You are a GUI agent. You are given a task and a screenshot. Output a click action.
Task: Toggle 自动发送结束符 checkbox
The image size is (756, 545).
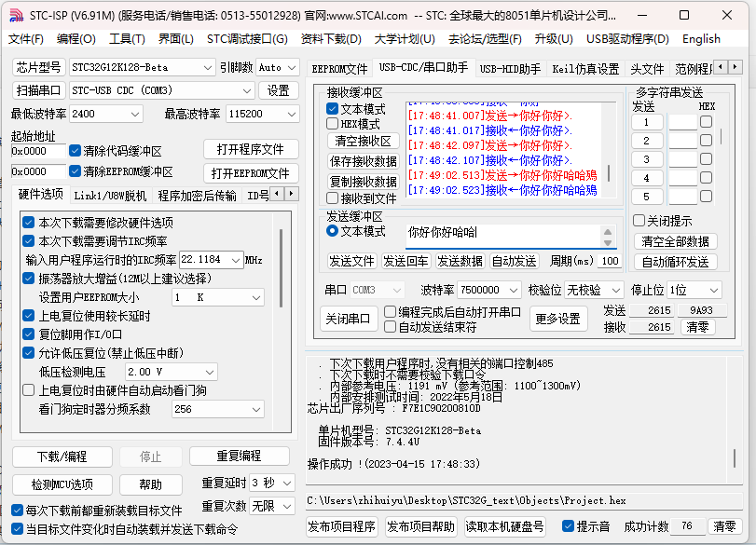point(390,327)
